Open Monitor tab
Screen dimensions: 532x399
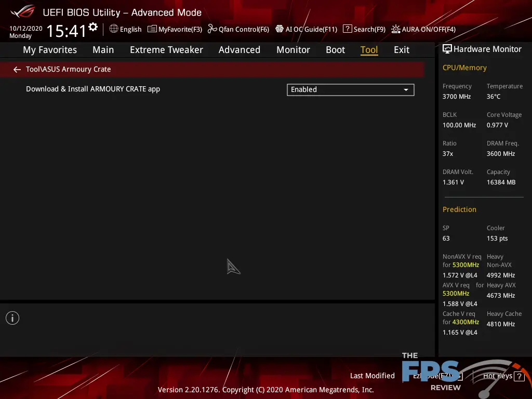(293, 50)
